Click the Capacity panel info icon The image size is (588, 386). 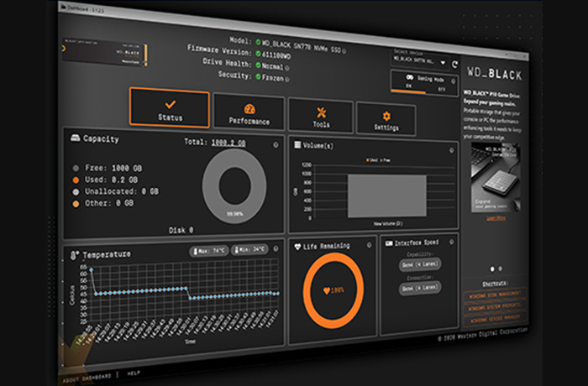click(x=276, y=144)
